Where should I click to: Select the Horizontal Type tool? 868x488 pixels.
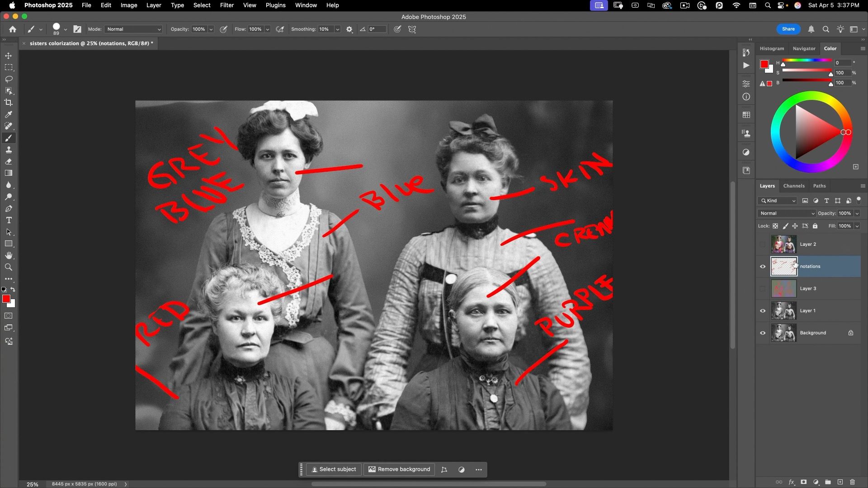(9, 221)
